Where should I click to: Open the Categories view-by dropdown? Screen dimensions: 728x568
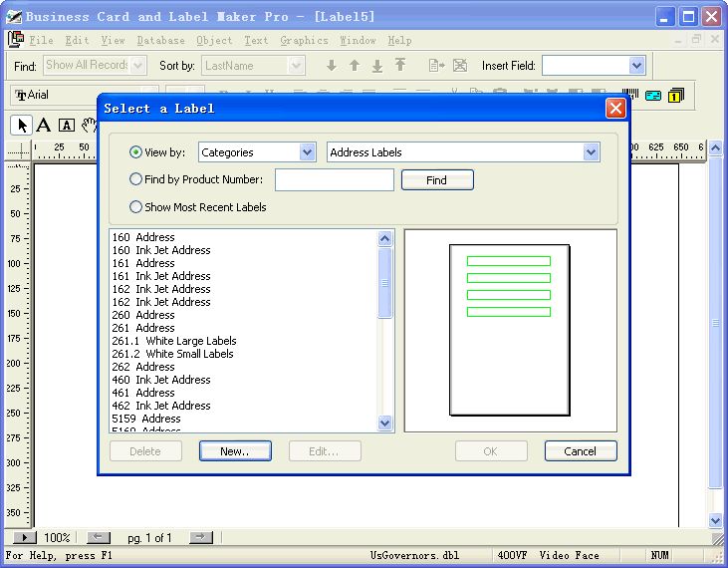coord(307,151)
